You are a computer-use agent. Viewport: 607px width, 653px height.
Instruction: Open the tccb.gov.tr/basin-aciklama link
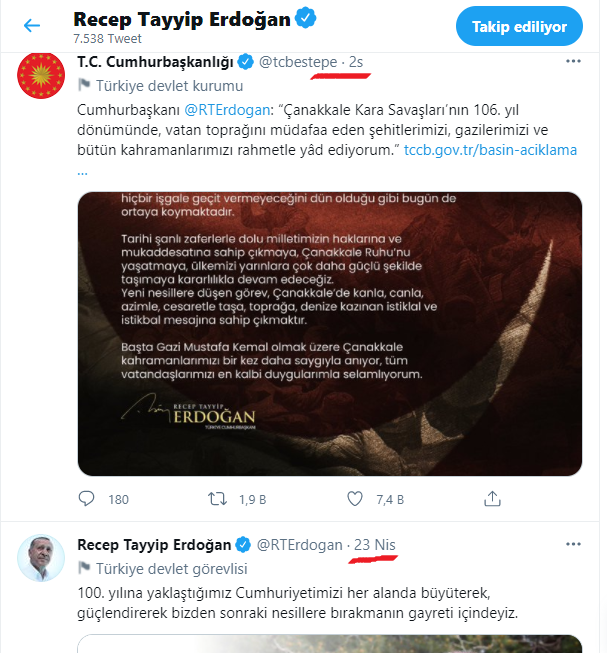[490, 150]
